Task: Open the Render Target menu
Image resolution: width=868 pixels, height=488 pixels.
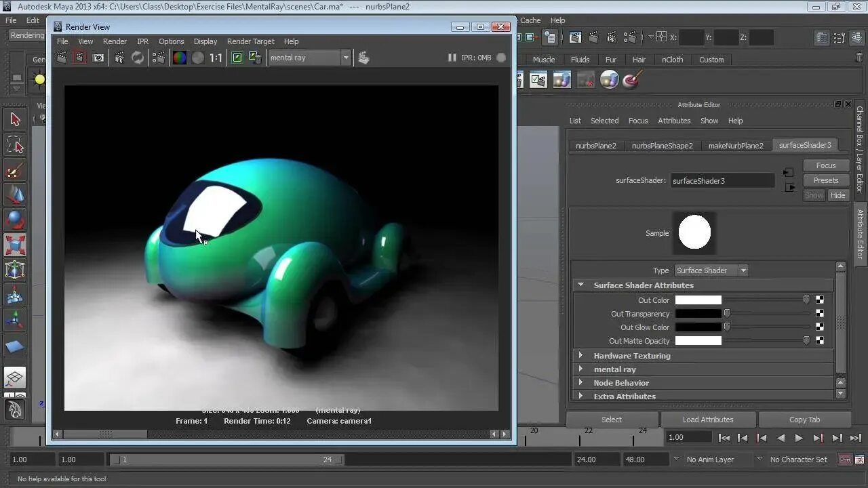Action: click(x=250, y=41)
